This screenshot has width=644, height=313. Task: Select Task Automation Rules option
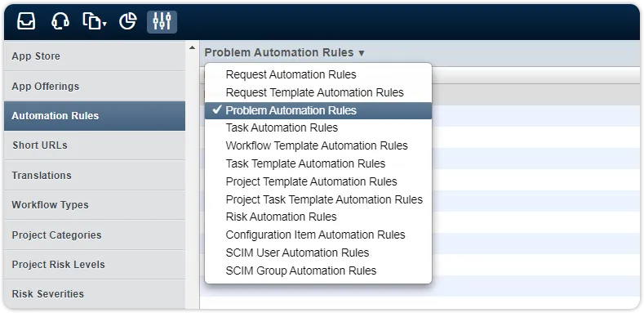coord(318,128)
